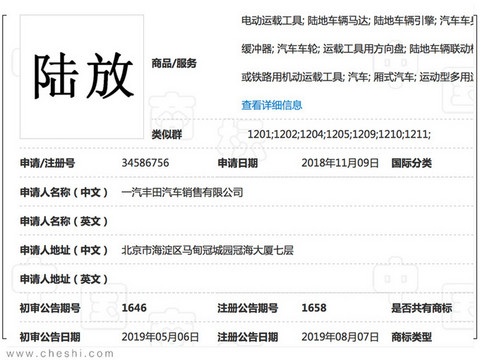Click the 陆放 trademark image
Screen dimensions: 480x360
82,77
